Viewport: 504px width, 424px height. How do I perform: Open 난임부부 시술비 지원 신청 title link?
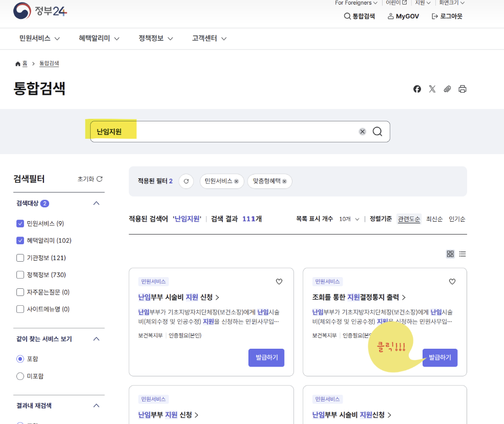tap(178, 297)
